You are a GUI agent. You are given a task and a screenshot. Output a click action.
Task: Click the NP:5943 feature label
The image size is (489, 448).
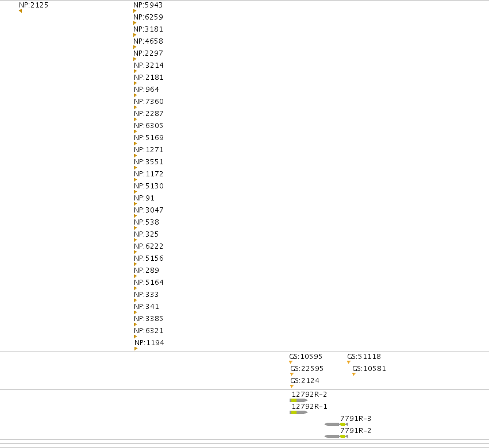[x=148, y=5]
